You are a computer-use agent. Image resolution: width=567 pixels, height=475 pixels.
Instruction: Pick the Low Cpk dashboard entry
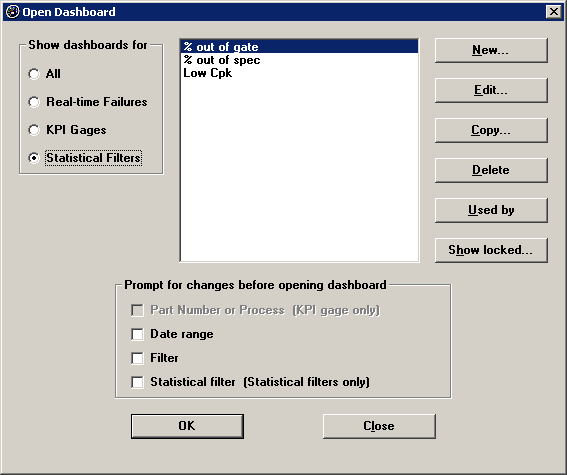tap(299, 73)
